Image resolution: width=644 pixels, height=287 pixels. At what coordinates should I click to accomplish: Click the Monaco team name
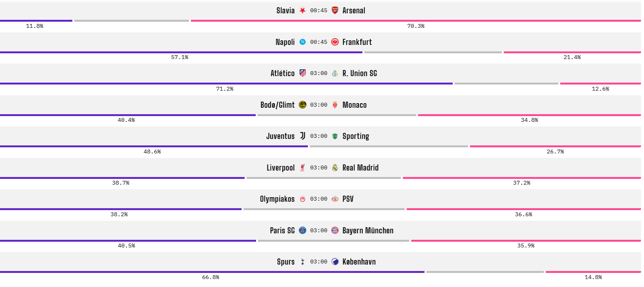pos(354,105)
